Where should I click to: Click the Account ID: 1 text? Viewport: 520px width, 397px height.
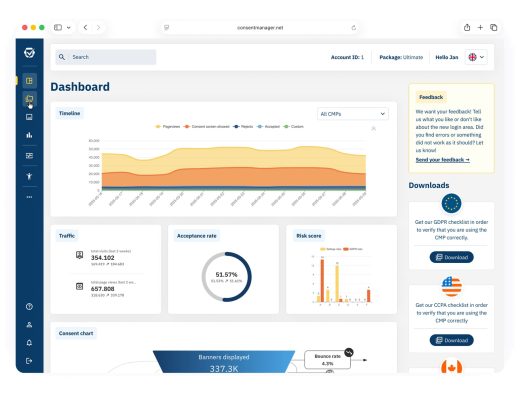[x=347, y=57]
